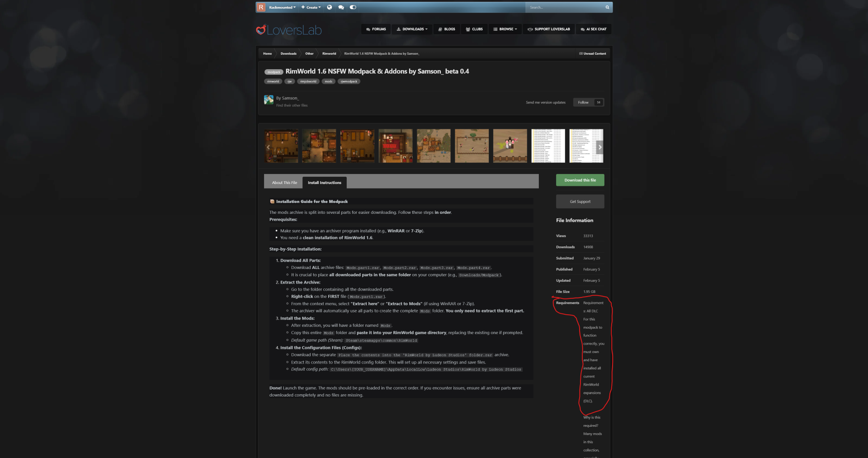Go to Rimworld breadcrumb
Viewport: 868px width, 458px height.
pyautogui.click(x=329, y=53)
